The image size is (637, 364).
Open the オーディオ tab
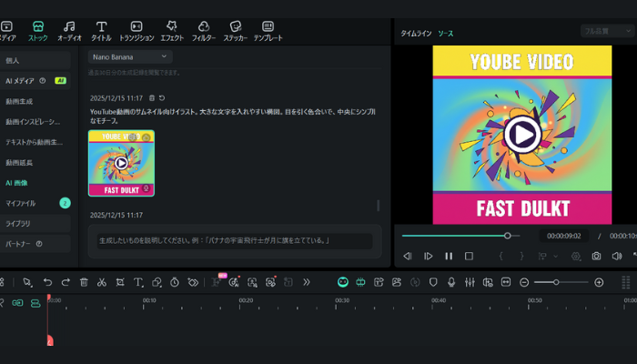[69, 31]
